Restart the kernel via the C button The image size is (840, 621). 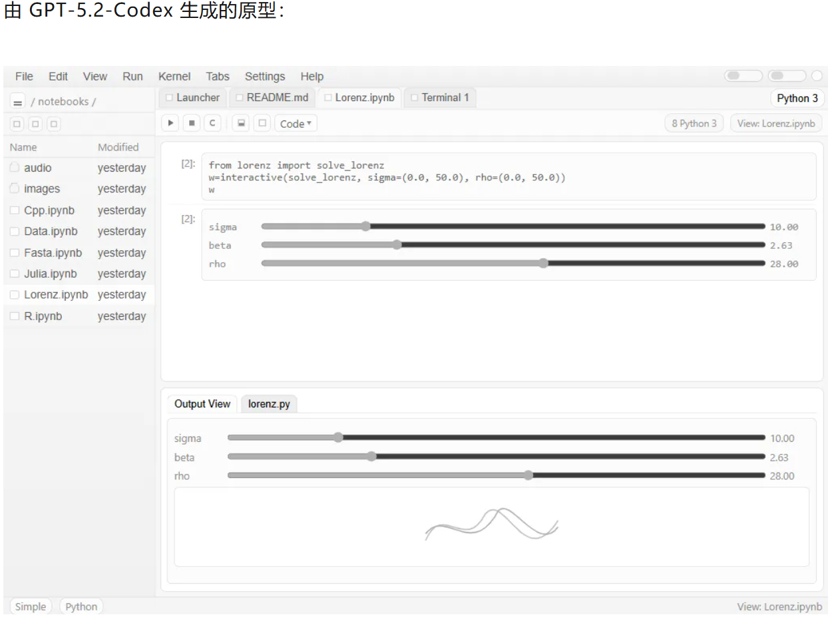coord(212,123)
